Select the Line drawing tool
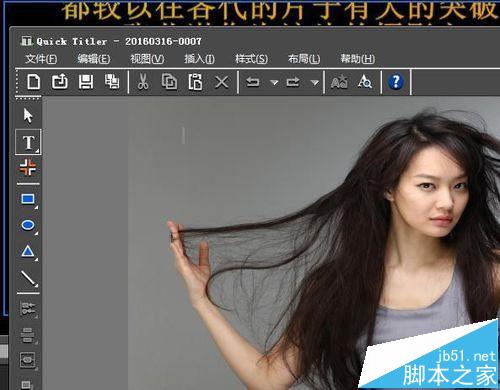This screenshot has width=500, height=390. point(28,278)
